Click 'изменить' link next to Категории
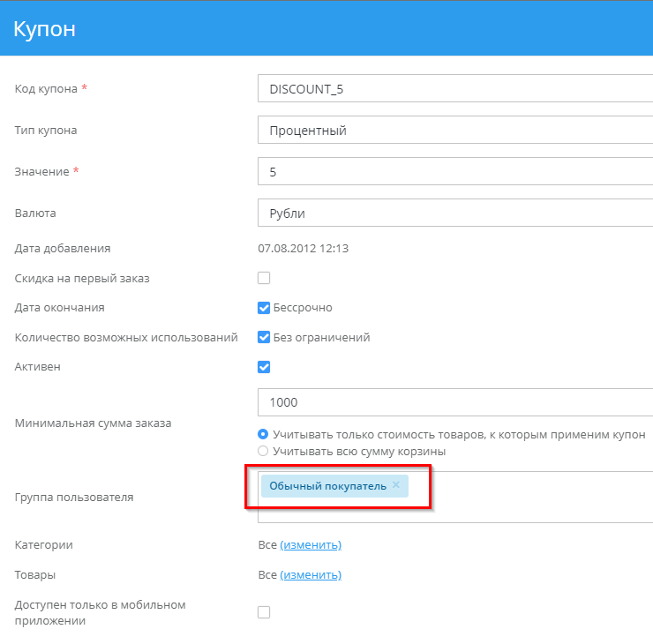The image size is (653, 644). pyautogui.click(x=311, y=545)
